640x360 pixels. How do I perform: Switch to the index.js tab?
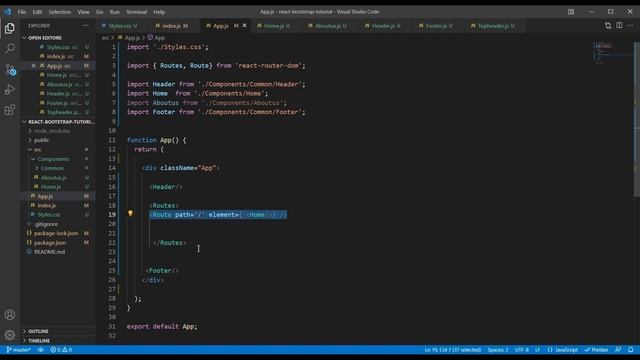point(175,26)
